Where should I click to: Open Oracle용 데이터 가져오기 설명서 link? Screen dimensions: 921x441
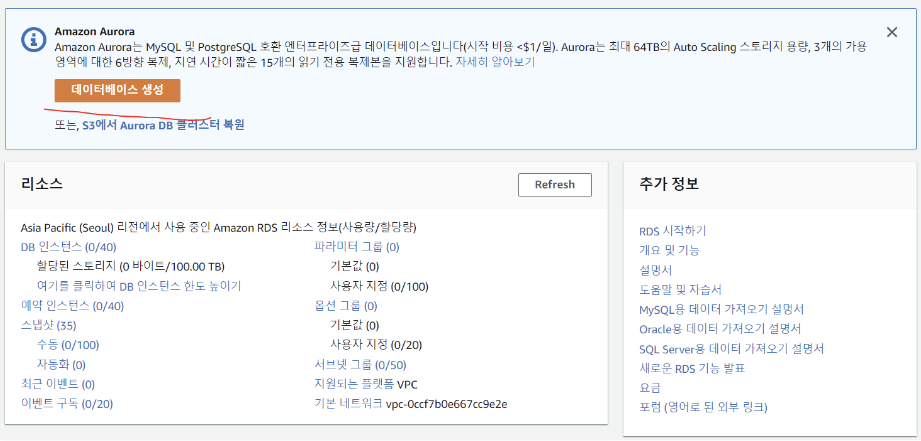pos(720,328)
